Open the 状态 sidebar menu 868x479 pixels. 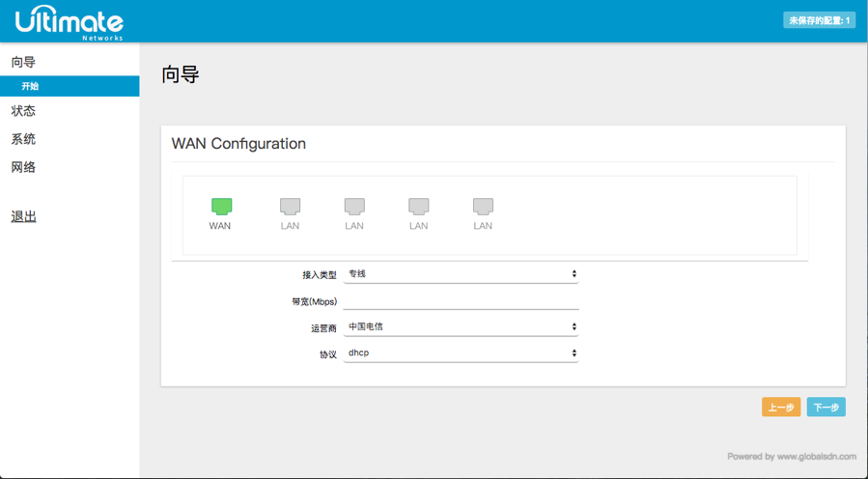(24, 111)
